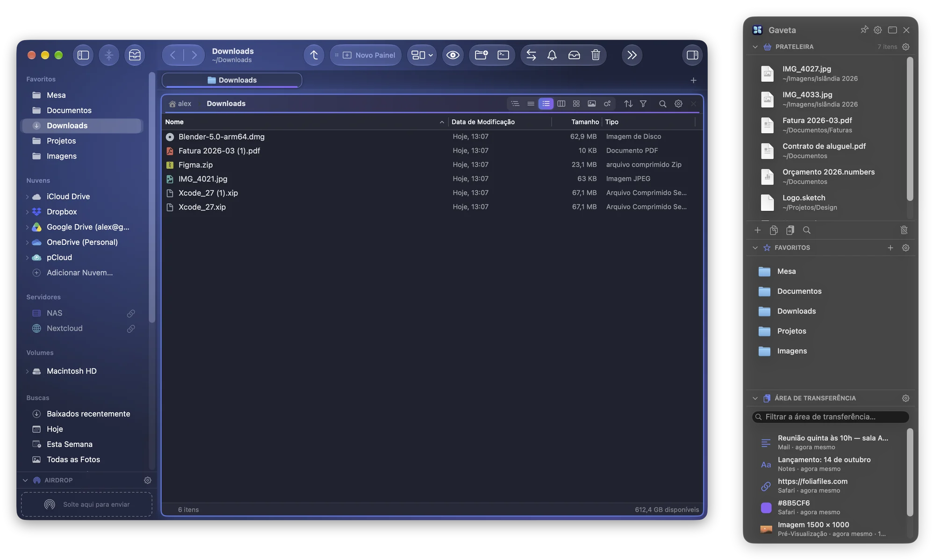Expand Macintosh HD volume

[27, 371]
